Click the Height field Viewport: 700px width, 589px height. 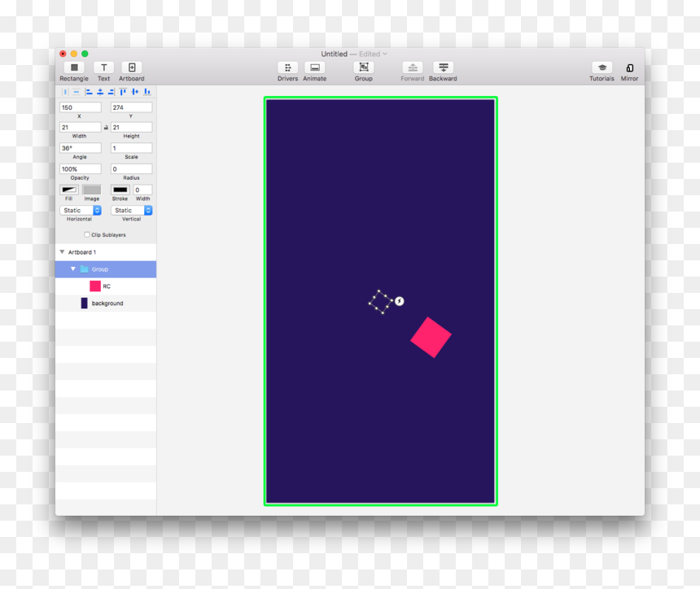click(x=131, y=128)
